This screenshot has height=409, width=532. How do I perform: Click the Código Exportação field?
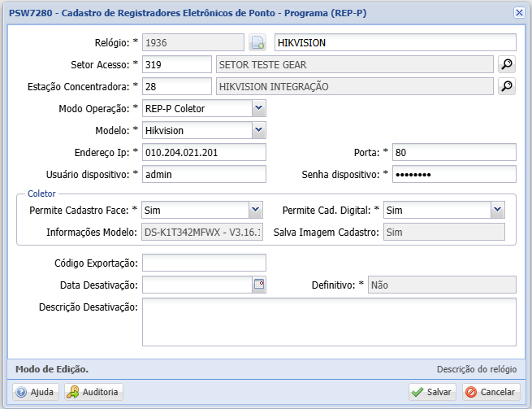204,263
